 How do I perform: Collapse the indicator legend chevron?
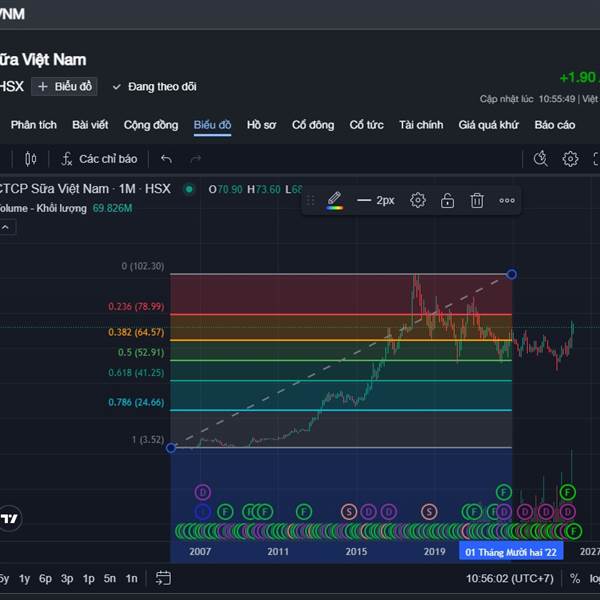pyautogui.click(x=7, y=227)
